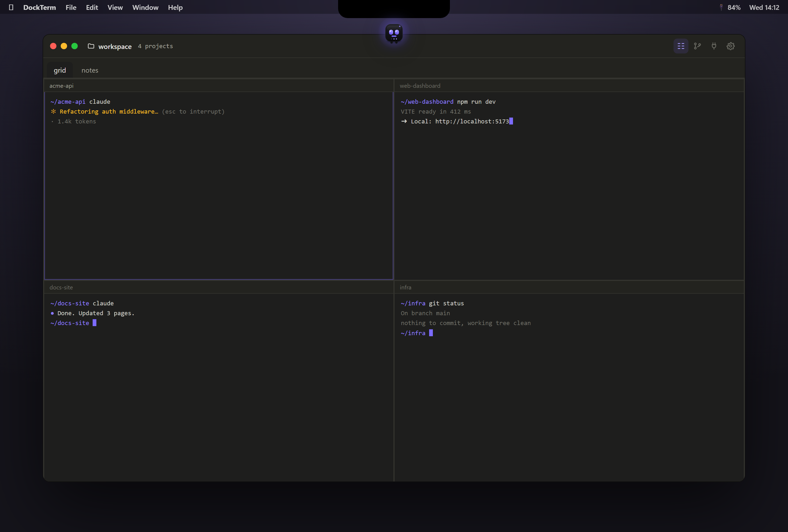
Task: Open the Edit menu
Action: pos(92,7)
